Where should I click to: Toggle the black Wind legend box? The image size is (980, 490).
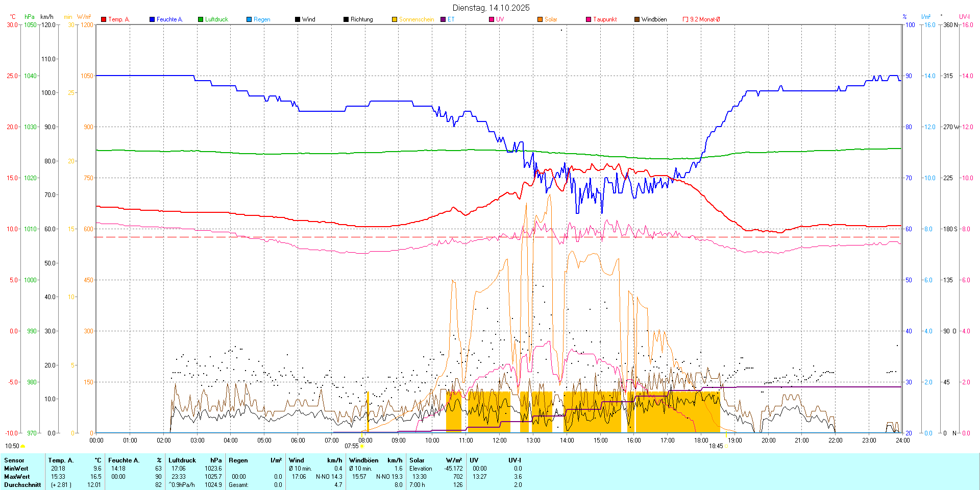pyautogui.click(x=298, y=19)
